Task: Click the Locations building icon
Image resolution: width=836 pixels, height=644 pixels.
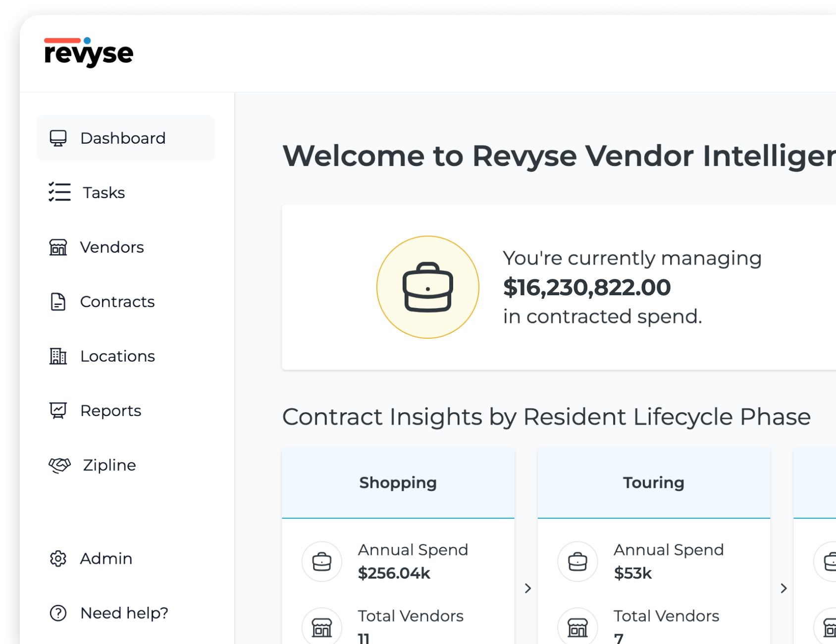Action: [x=58, y=356]
